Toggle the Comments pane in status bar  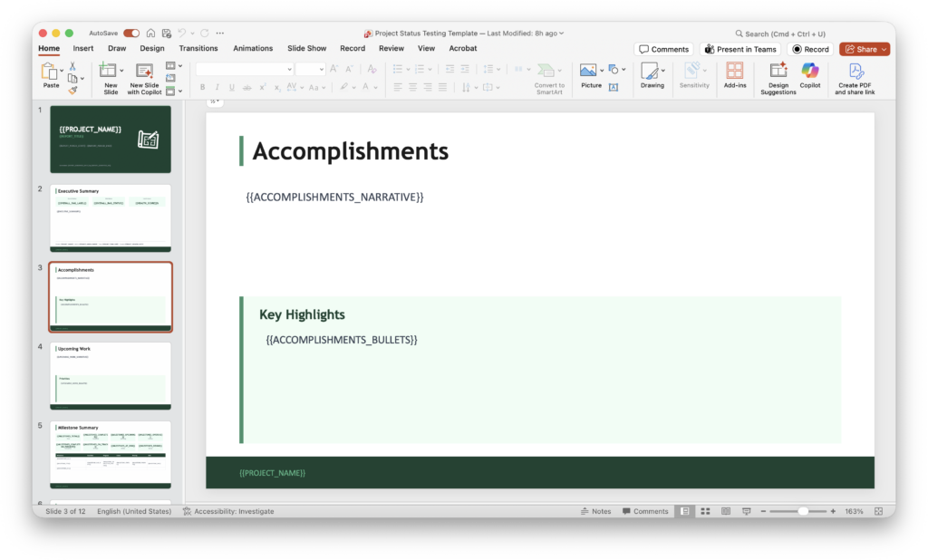pyautogui.click(x=644, y=511)
